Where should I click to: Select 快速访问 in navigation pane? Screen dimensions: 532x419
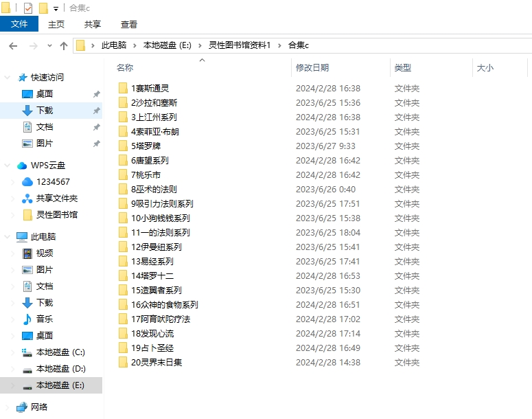coord(47,78)
